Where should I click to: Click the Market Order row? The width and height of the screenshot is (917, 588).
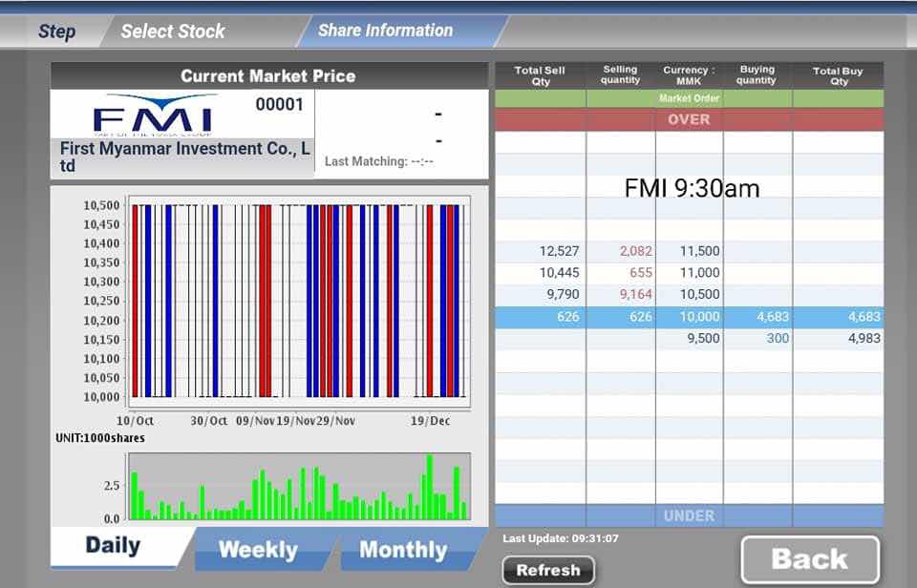(689, 98)
